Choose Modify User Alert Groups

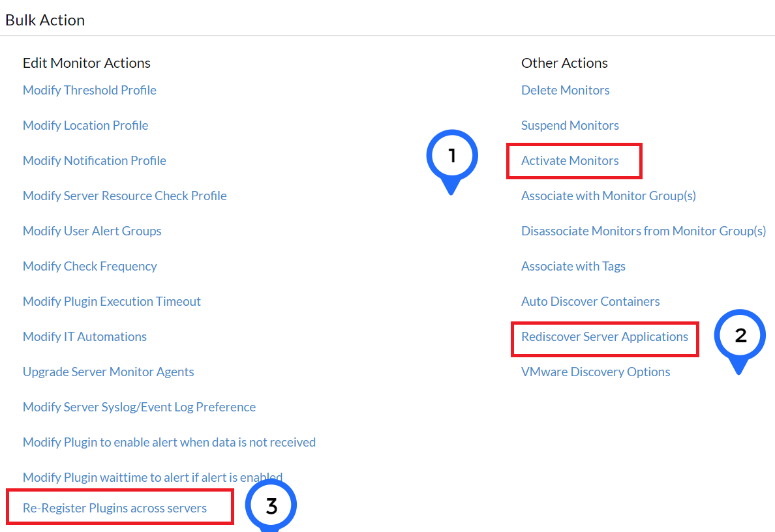coord(92,231)
